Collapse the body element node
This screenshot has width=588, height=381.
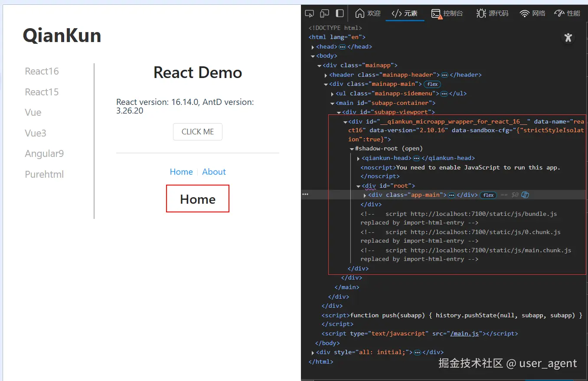[313, 56]
